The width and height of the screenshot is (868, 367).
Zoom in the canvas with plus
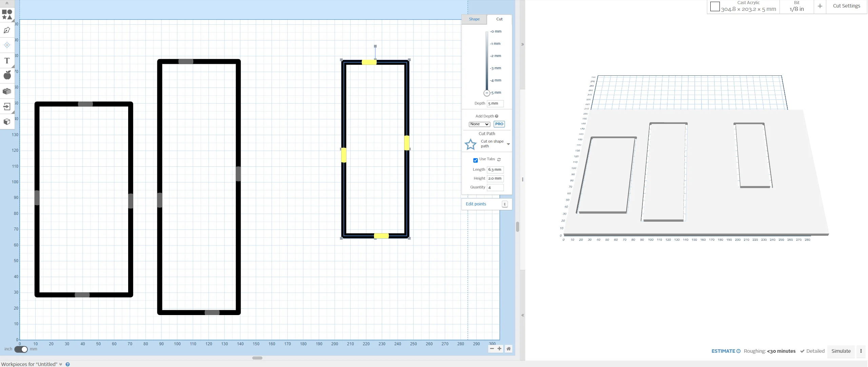point(499,349)
